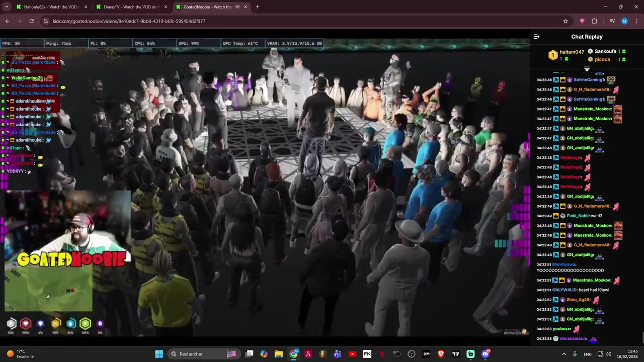The height and width of the screenshot is (362, 644).
Task: Open the Netflix taskbar app
Action: point(382,354)
